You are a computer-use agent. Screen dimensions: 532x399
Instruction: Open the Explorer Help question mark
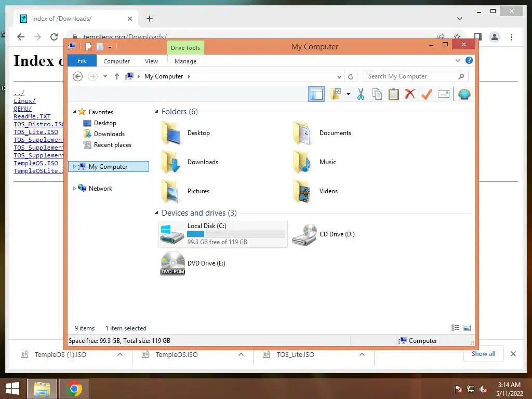point(469,60)
